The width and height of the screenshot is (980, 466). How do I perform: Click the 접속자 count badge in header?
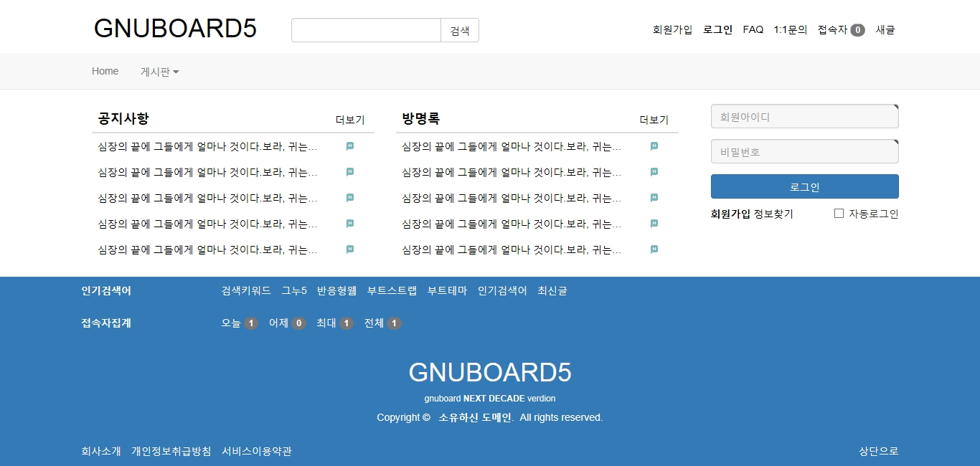[x=857, y=30]
